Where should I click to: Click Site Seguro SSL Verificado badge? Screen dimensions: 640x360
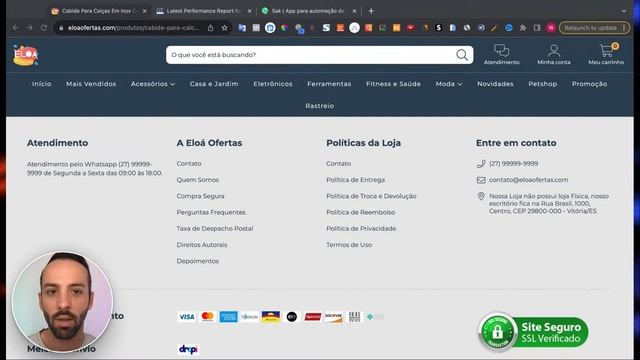tap(533, 332)
